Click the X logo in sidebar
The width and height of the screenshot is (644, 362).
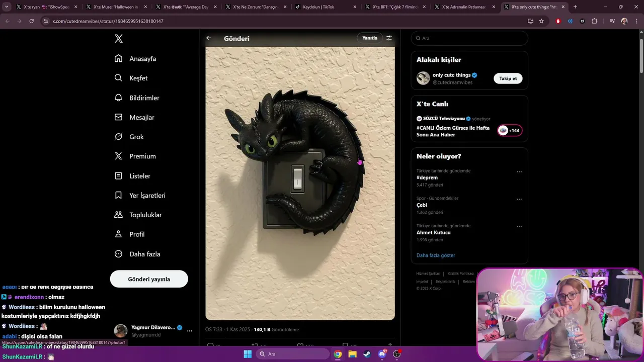click(118, 39)
